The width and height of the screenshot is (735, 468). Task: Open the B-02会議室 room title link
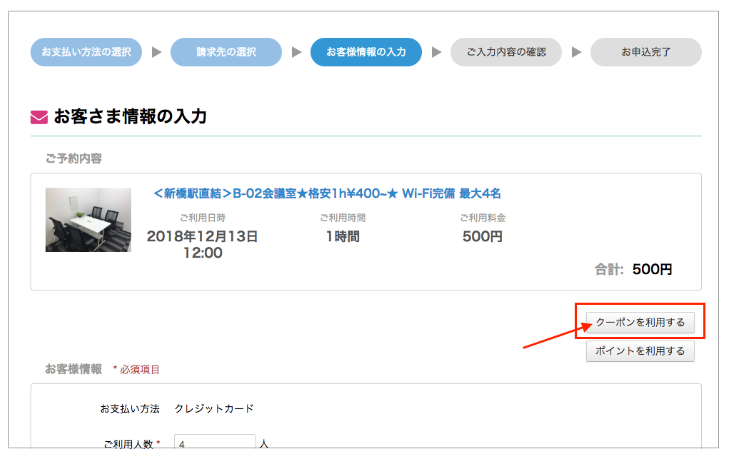click(x=327, y=193)
